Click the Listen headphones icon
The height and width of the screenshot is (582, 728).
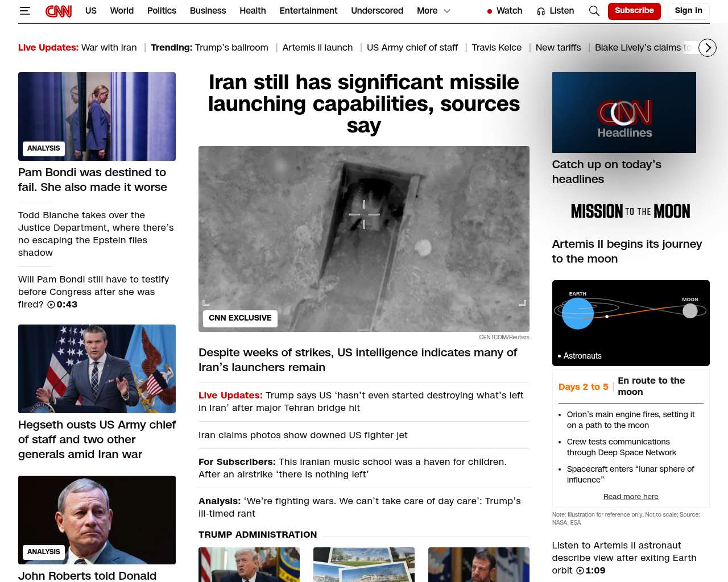click(541, 11)
